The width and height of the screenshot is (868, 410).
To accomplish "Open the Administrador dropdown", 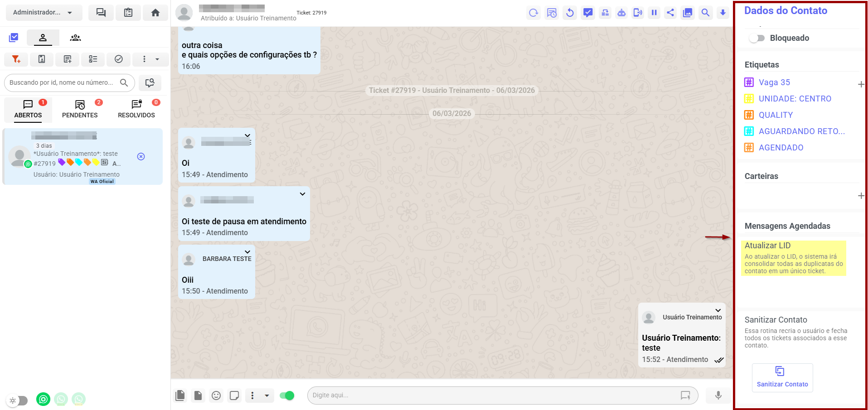I will pyautogui.click(x=44, y=13).
